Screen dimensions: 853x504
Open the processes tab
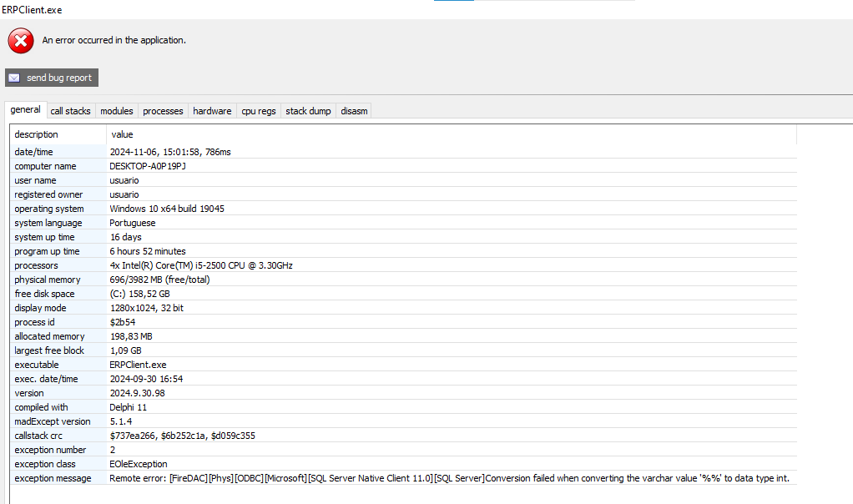tap(163, 111)
